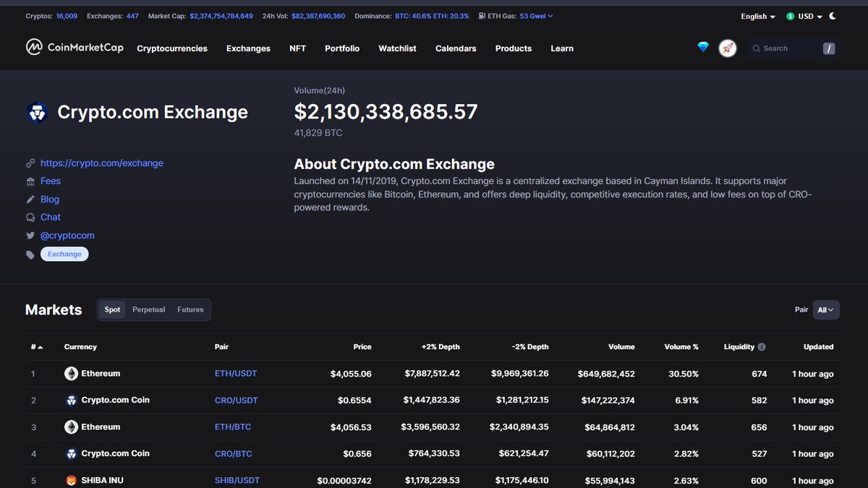The image size is (868, 488).
Task: Click the Crypto.com Exchange logo icon
Action: [x=37, y=113]
